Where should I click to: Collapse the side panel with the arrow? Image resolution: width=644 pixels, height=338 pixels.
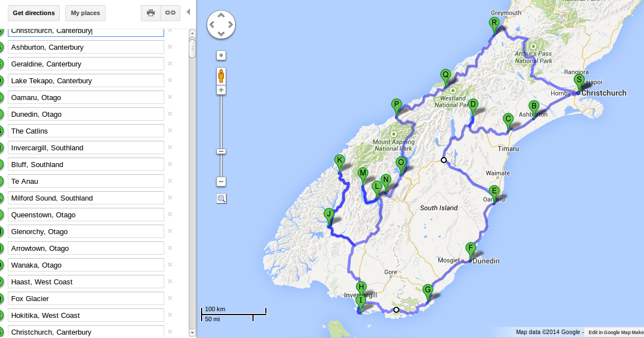click(189, 12)
